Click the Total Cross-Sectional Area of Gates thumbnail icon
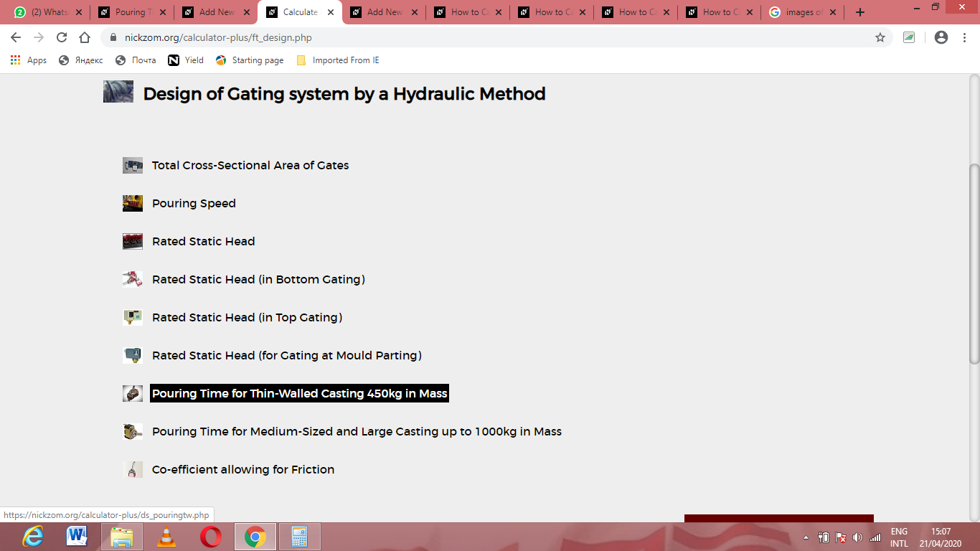Viewport: 980px width, 551px height. (x=133, y=166)
